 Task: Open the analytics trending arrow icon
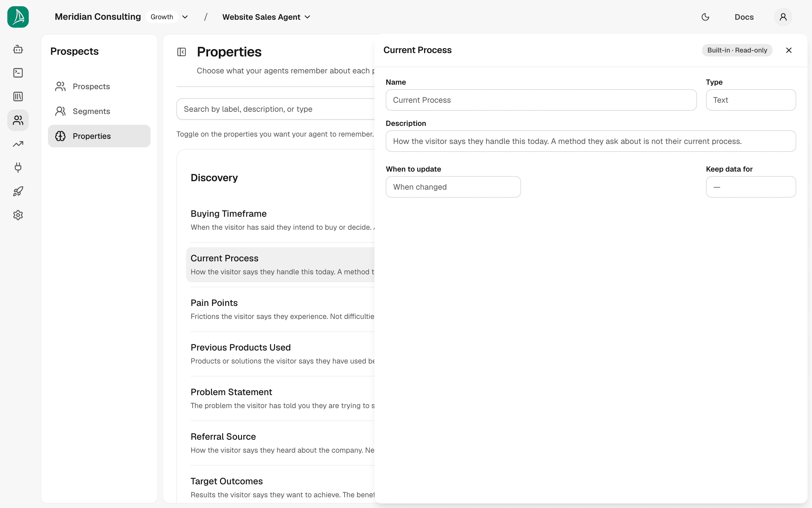(18, 144)
